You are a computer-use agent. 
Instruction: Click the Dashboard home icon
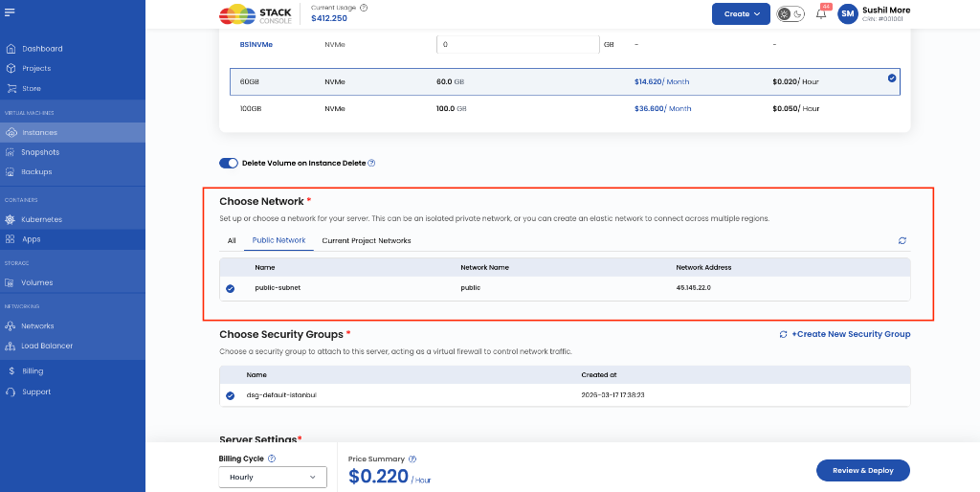click(x=10, y=49)
